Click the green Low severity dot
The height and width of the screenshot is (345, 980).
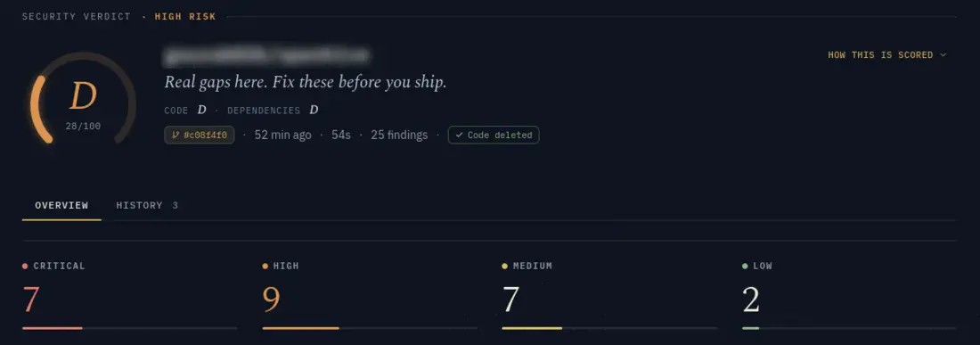click(x=745, y=267)
